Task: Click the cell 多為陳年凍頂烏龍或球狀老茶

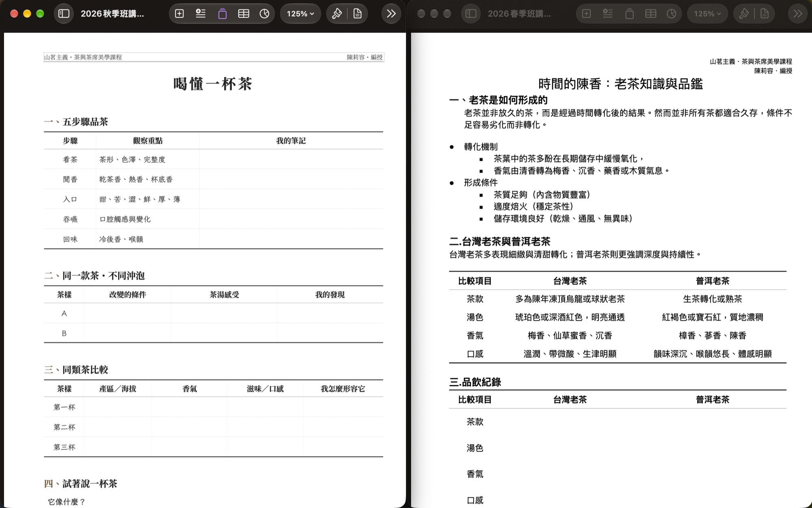Action: pos(570,299)
